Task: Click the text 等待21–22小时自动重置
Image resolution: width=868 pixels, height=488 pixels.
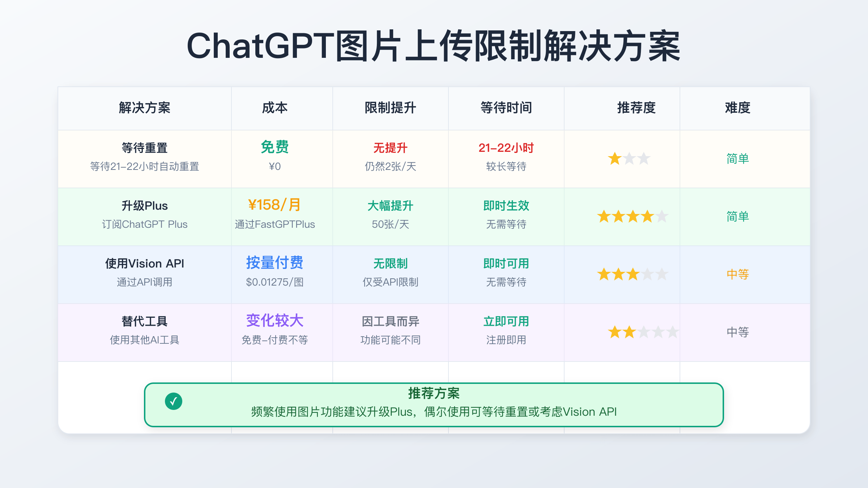Action: (145, 166)
